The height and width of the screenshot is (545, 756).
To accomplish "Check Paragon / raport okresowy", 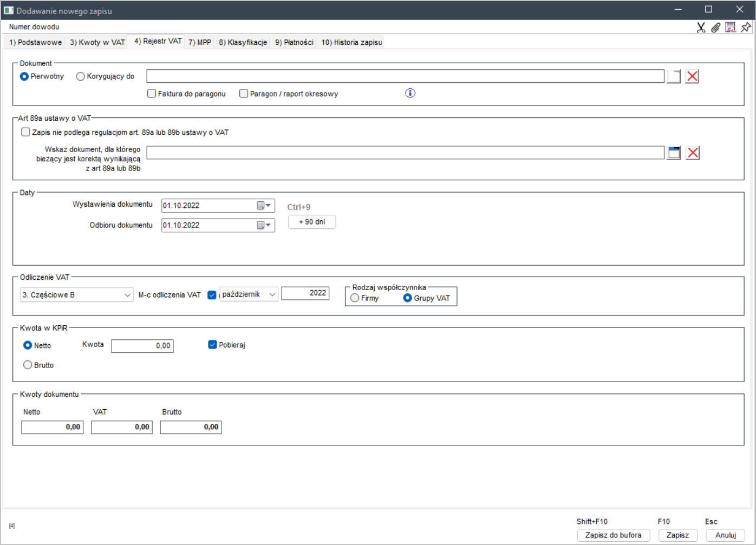I will [244, 94].
